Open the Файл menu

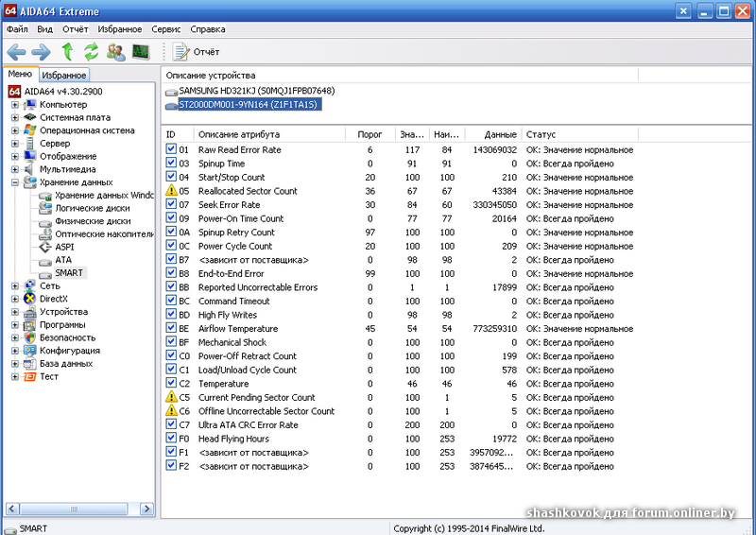point(17,29)
